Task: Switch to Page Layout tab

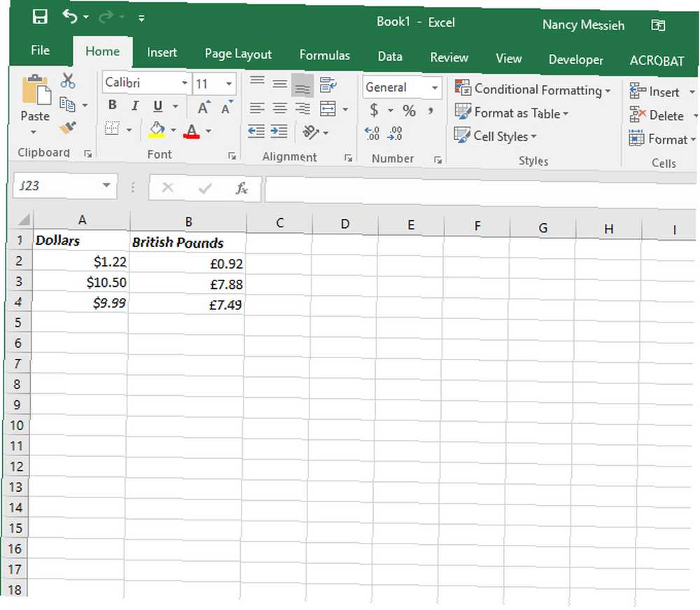Action: 238,54
